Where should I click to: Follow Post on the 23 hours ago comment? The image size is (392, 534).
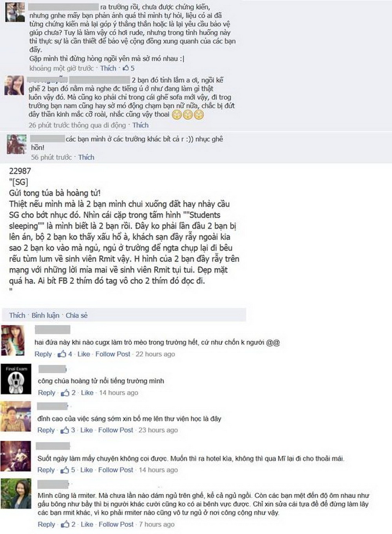pyautogui.click(x=116, y=430)
